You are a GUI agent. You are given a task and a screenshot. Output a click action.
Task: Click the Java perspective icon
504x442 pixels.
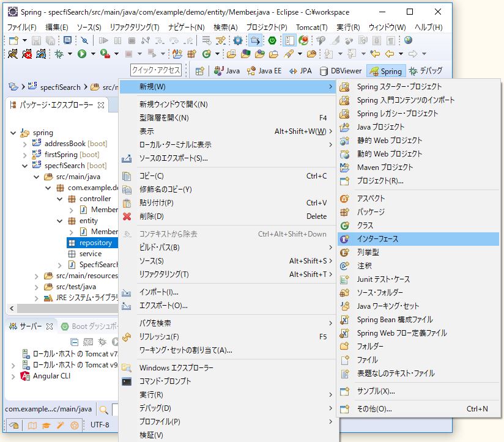click(219, 71)
